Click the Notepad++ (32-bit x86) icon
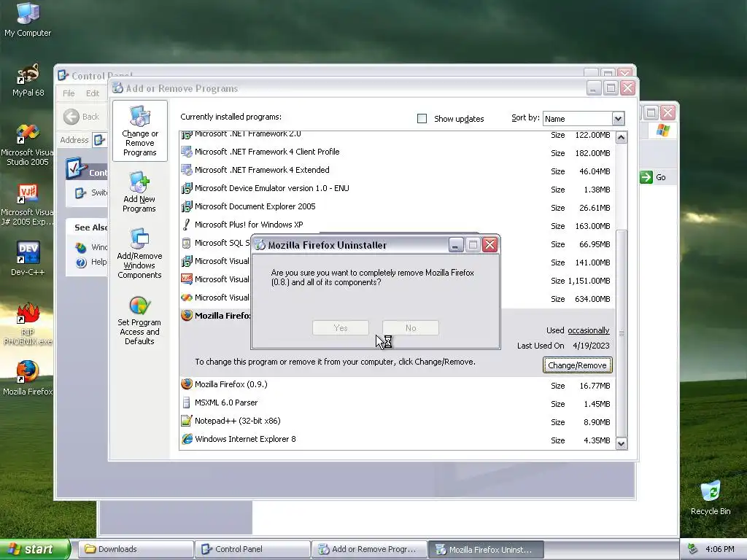The width and height of the screenshot is (747, 560). tap(187, 421)
